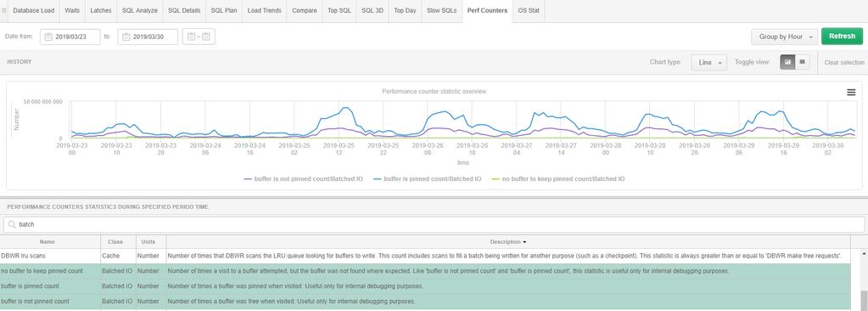Viewport: 868px width, 311px height.
Task: Switch to chart view toggle icon
Action: click(x=787, y=62)
